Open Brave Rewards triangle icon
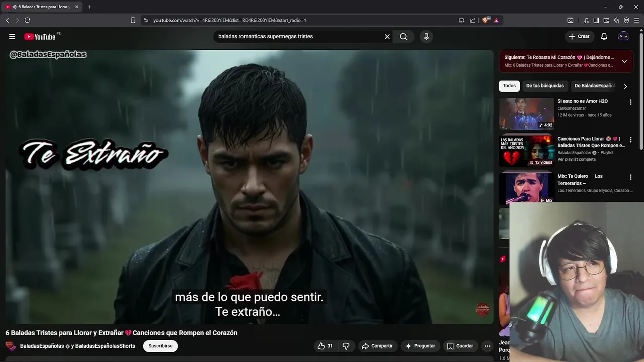This screenshot has width=644, height=362. point(496,20)
